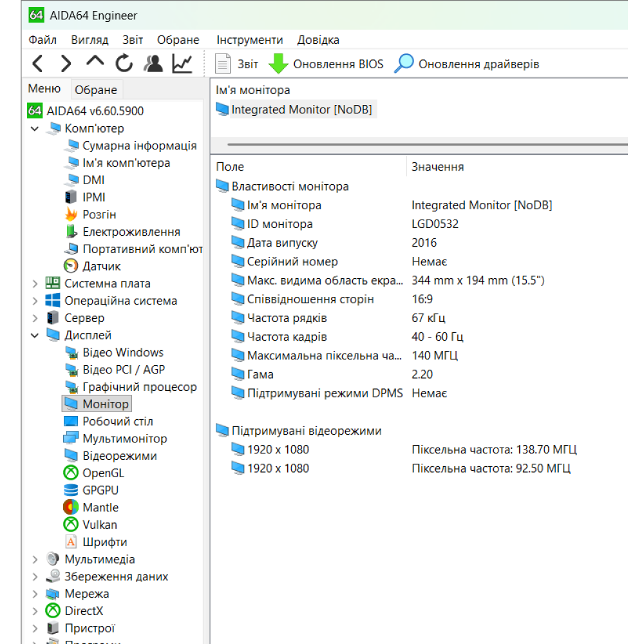Screen dimensions: 644x644
Task: Collapse the Дисплей tree node
Action: pyautogui.click(x=35, y=334)
